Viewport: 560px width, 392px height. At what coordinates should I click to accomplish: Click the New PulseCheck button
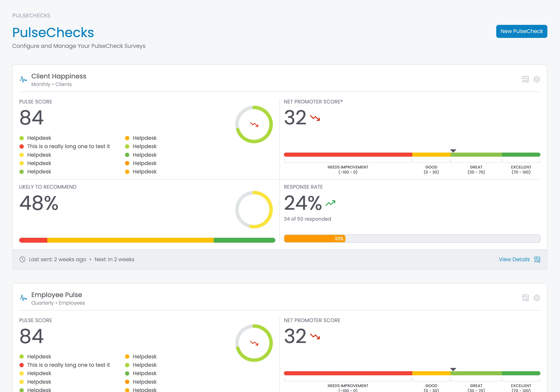pos(521,31)
